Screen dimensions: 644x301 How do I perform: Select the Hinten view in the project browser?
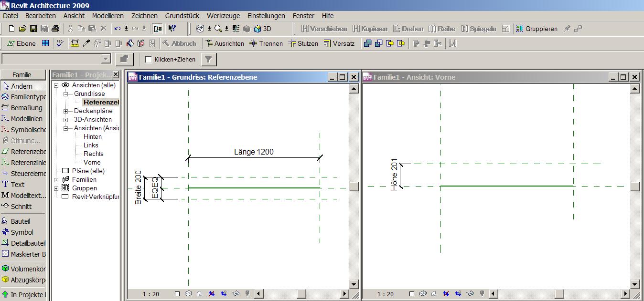click(93, 137)
